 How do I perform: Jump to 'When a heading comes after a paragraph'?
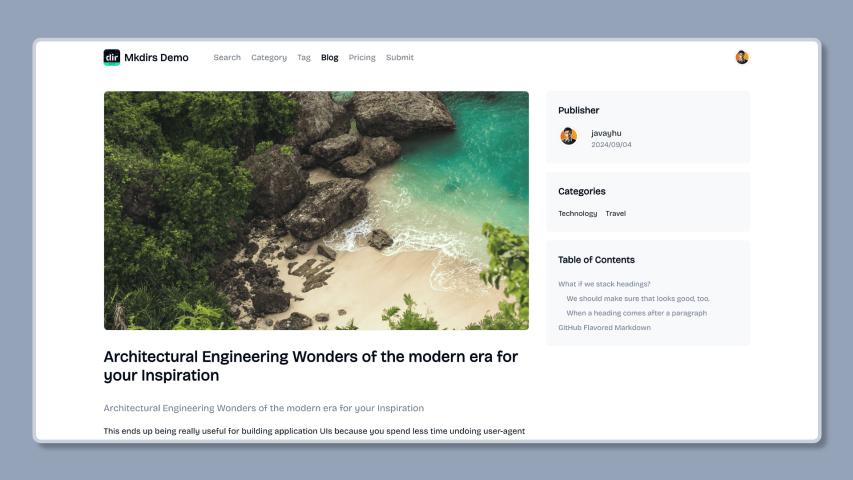coord(636,313)
